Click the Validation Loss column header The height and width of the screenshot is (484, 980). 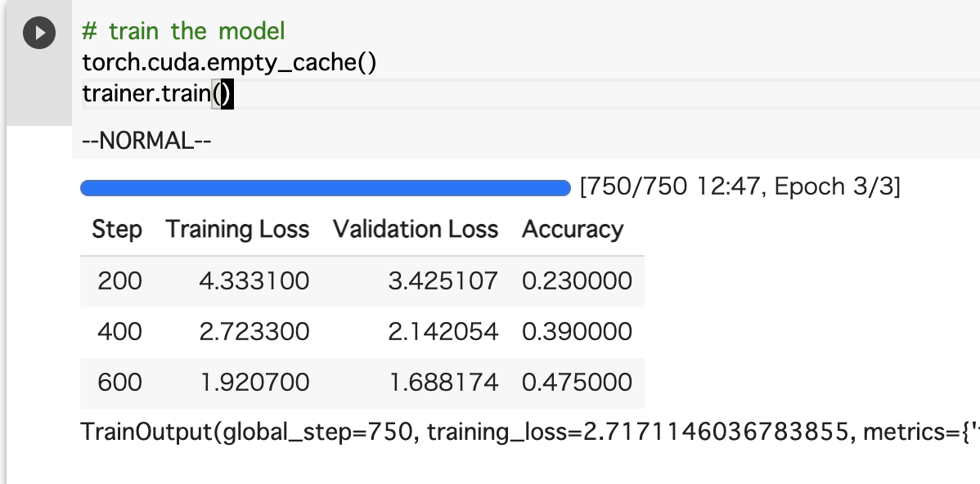coord(416,229)
